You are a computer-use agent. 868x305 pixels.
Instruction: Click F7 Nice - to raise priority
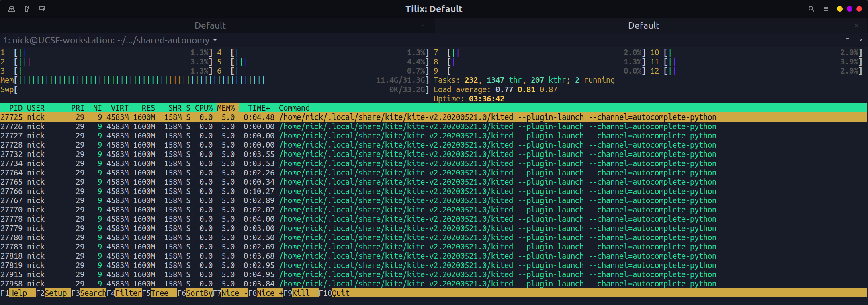pos(230,293)
